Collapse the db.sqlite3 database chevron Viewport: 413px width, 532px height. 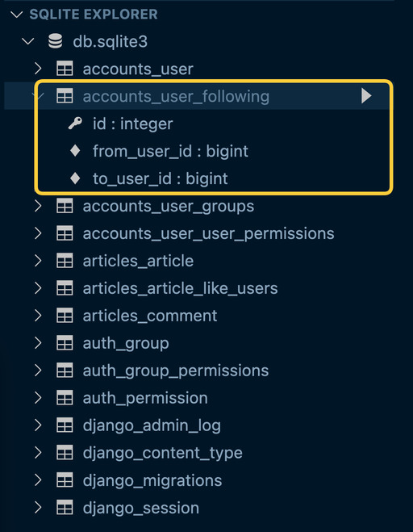tap(27, 42)
